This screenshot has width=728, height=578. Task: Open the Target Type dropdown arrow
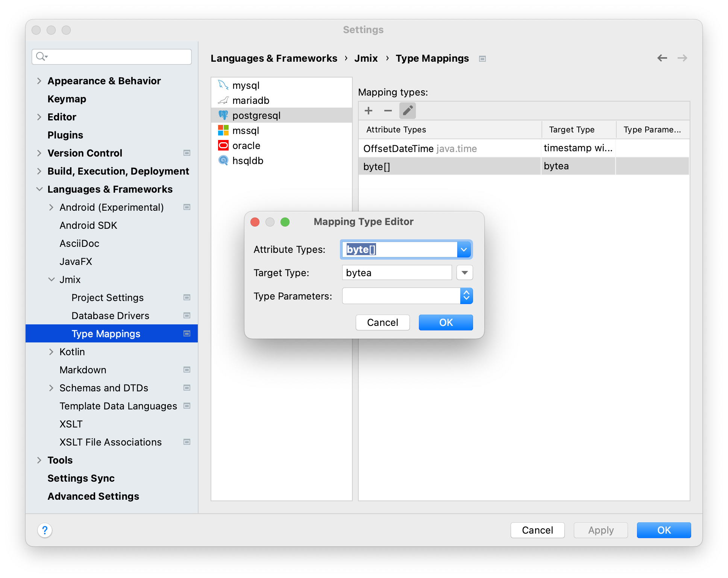coord(465,273)
